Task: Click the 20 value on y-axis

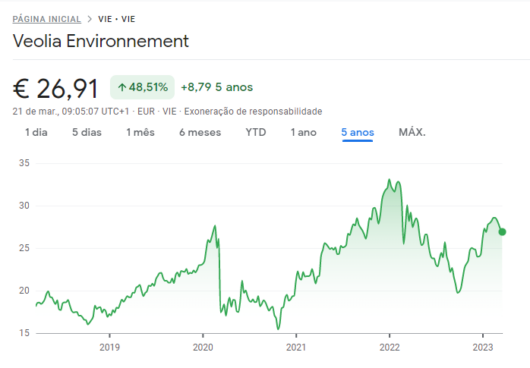Action: point(24,291)
